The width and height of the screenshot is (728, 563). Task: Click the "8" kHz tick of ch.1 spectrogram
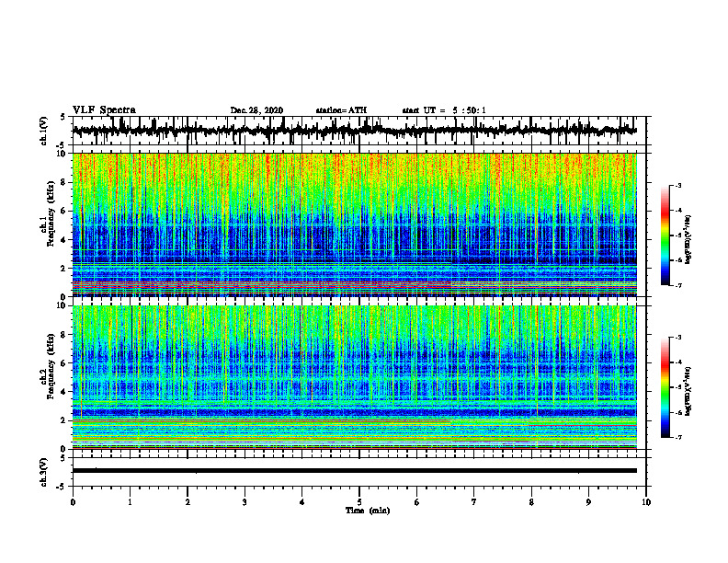(64, 182)
